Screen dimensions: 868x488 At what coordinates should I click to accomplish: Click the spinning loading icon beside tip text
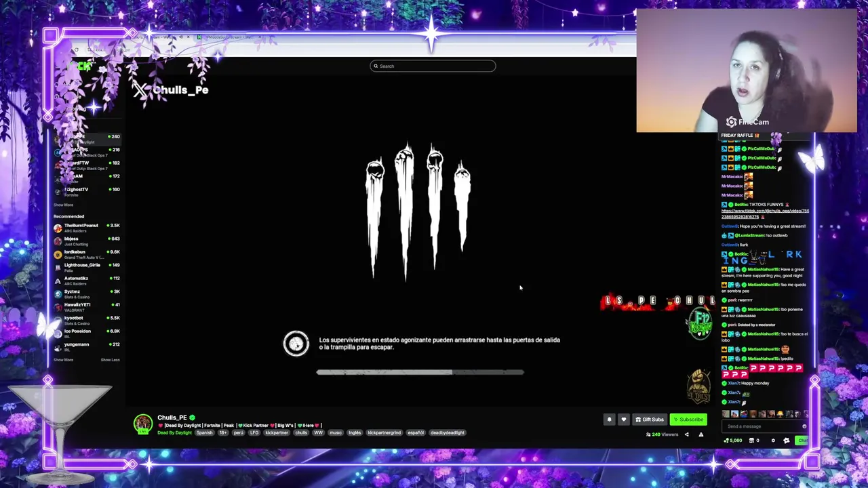pos(296,344)
